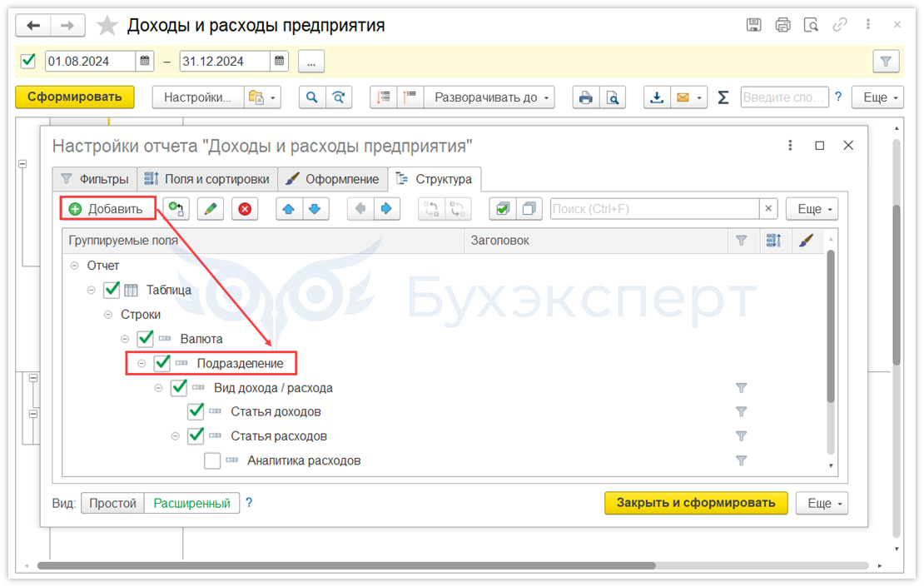
Task: Toggle the Вид дохода / расхода checkbox
Action: coord(179,387)
